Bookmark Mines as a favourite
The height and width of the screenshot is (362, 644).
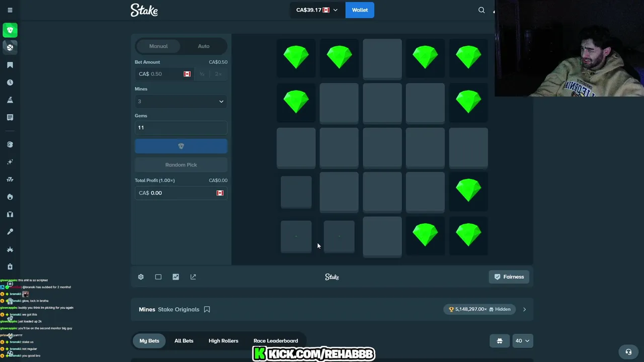(x=207, y=309)
